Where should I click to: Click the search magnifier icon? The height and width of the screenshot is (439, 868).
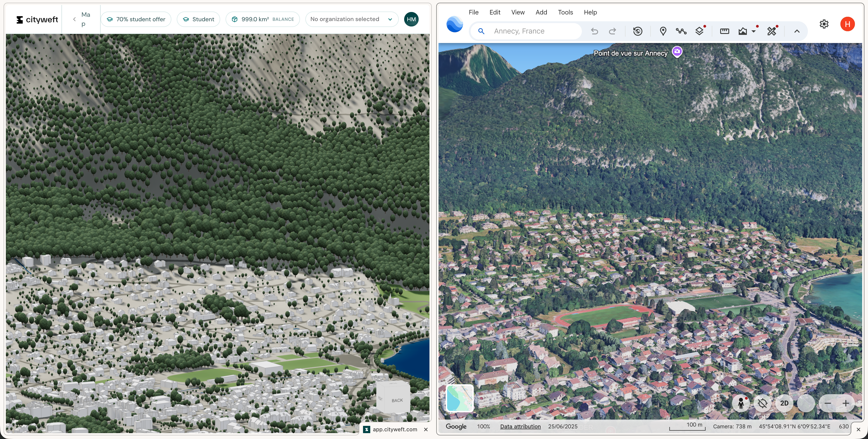tap(481, 31)
